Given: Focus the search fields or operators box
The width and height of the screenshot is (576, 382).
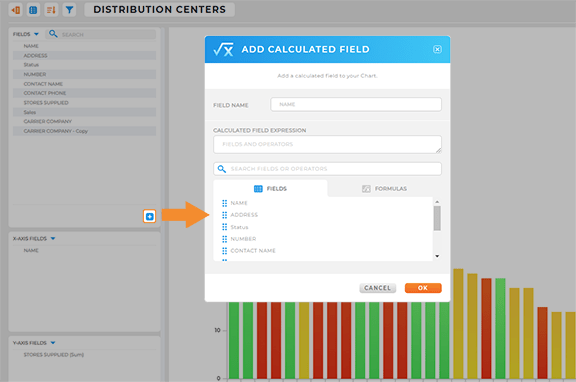Looking at the screenshot, I should 327,169.
